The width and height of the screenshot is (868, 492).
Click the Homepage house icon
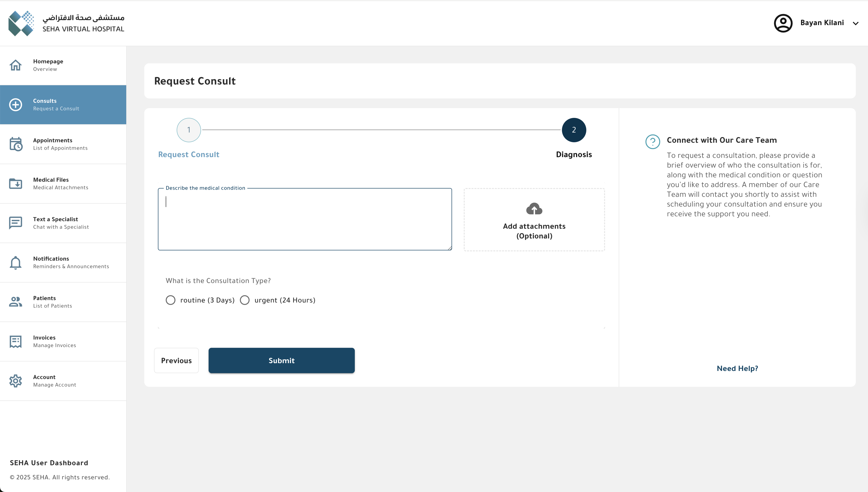coord(16,65)
